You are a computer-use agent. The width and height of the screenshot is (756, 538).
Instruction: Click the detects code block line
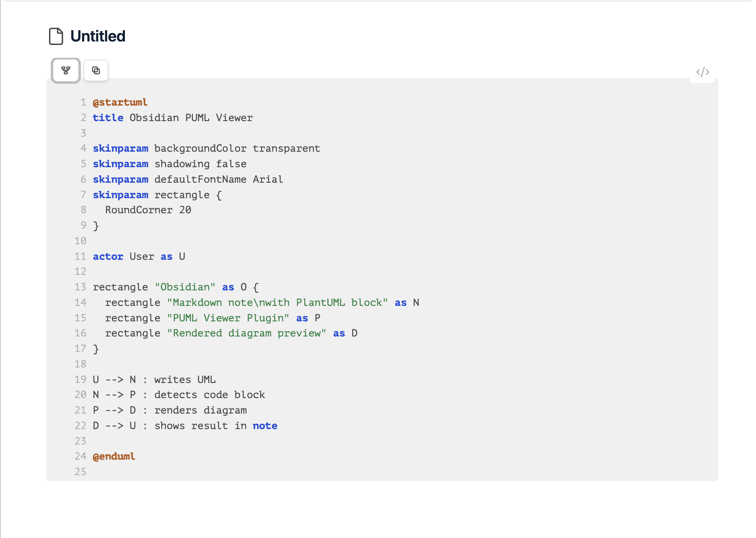pyautogui.click(x=179, y=395)
